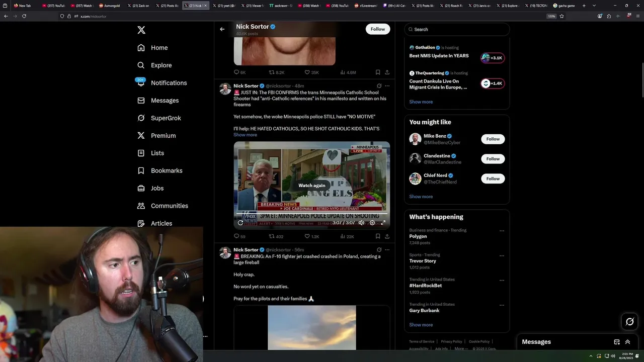The height and width of the screenshot is (362, 644).
Task: Open the Notifications page
Action: click(162, 83)
